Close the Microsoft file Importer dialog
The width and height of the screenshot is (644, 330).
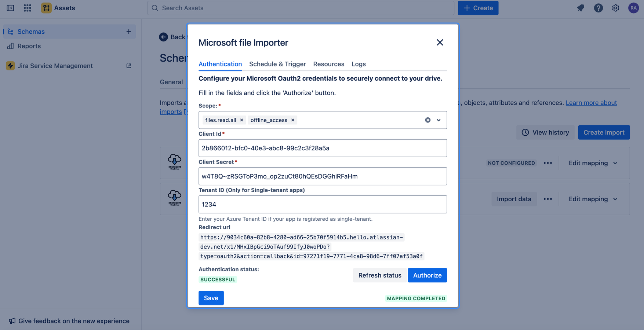point(440,42)
